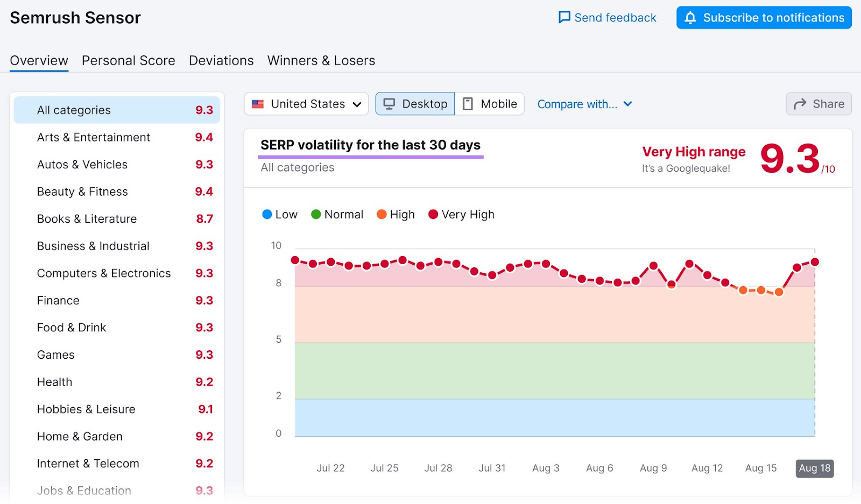The image size is (861, 504).
Task: Select the Health category row
Action: pyautogui.click(x=117, y=381)
